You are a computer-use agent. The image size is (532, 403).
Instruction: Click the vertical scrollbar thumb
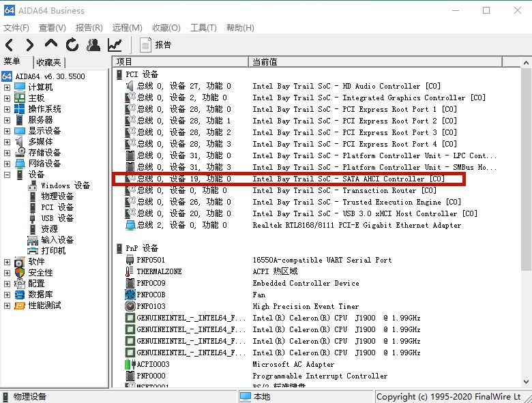tap(526, 169)
